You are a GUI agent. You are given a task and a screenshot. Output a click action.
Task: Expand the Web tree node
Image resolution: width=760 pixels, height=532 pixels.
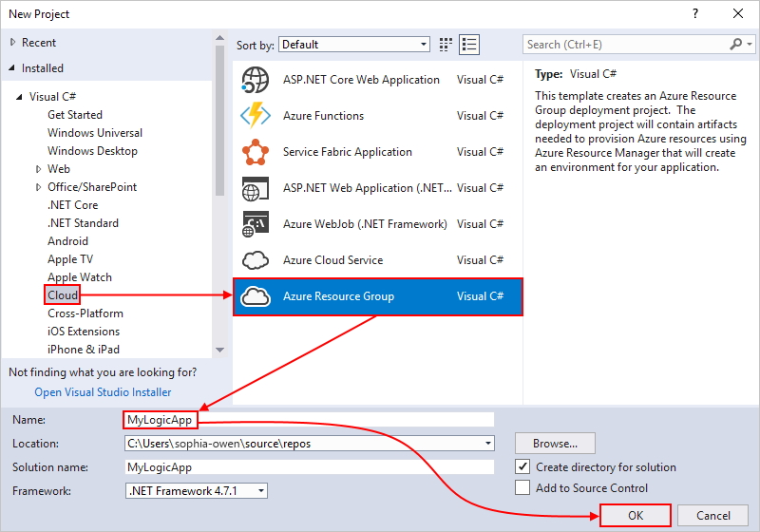point(39,168)
